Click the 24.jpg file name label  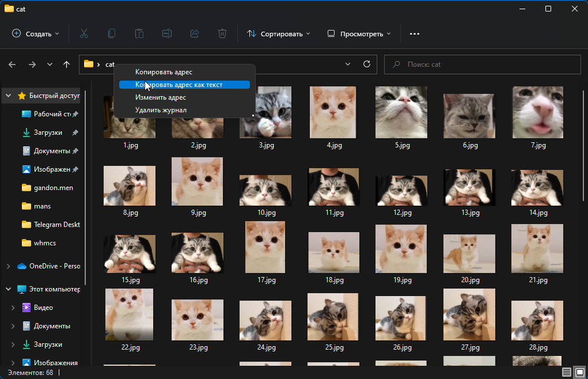(266, 347)
